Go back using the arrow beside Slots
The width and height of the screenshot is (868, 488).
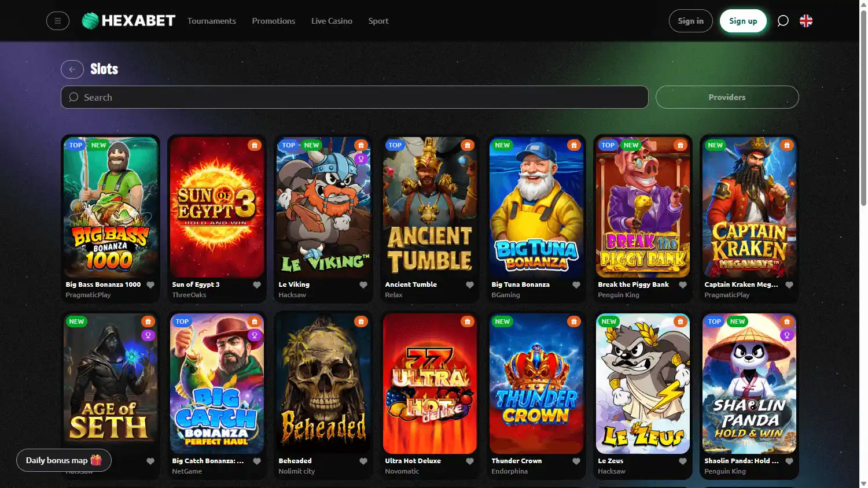(72, 69)
